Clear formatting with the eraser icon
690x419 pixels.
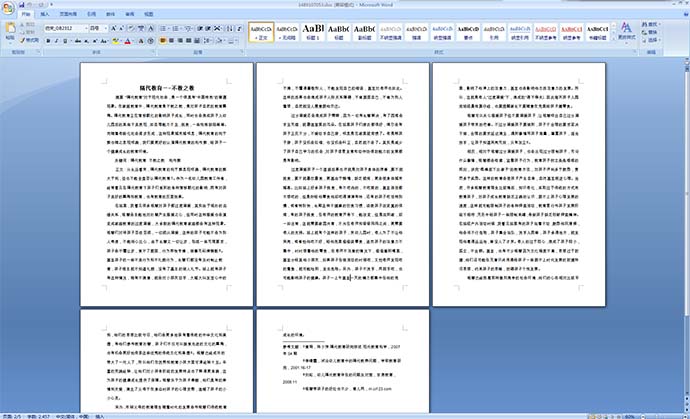[x=131, y=28]
